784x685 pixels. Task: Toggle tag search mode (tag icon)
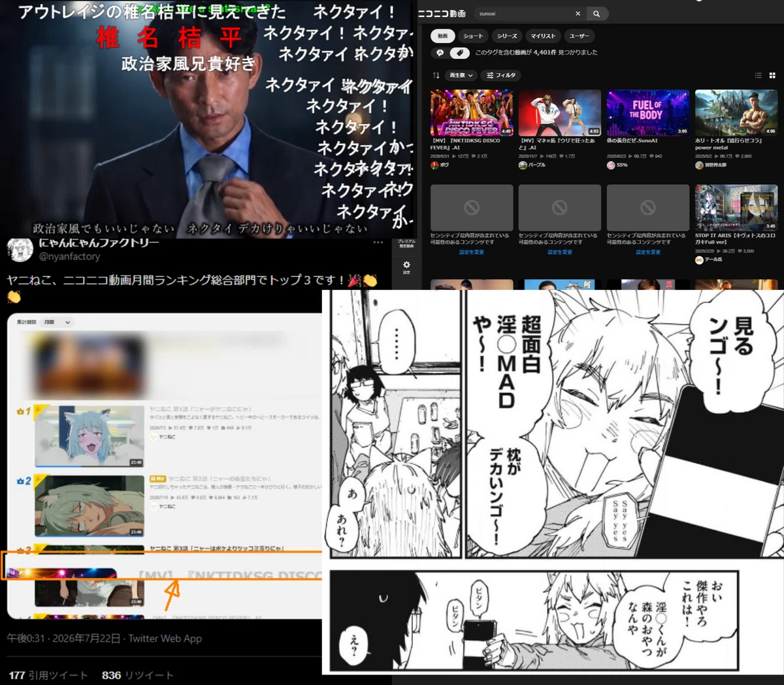[x=459, y=52]
